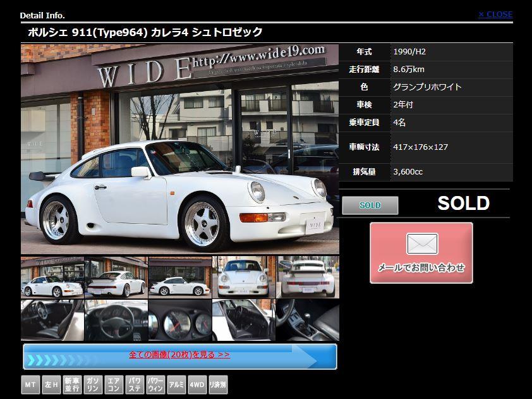The image size is (532, 399).
Task: Click the ポルシェ 911(Type964) カレラ4 title
Action: [x=145, y=32]
